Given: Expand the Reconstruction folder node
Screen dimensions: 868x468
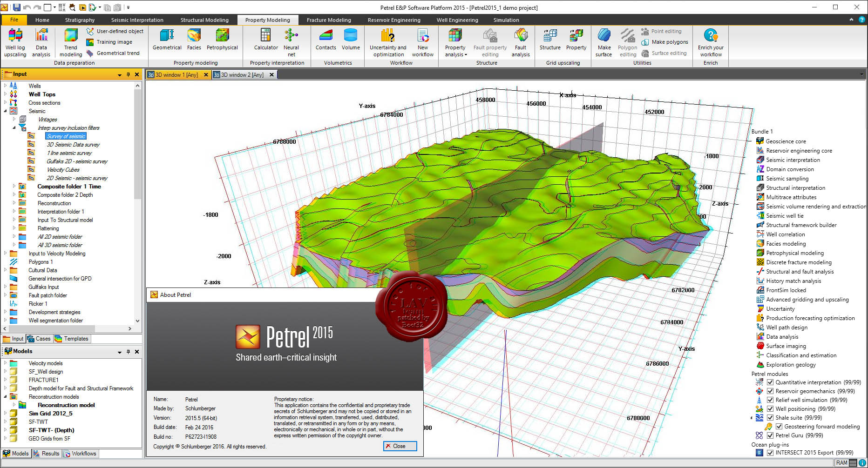Looking at the screenshot, I should [x=14, y=203].
